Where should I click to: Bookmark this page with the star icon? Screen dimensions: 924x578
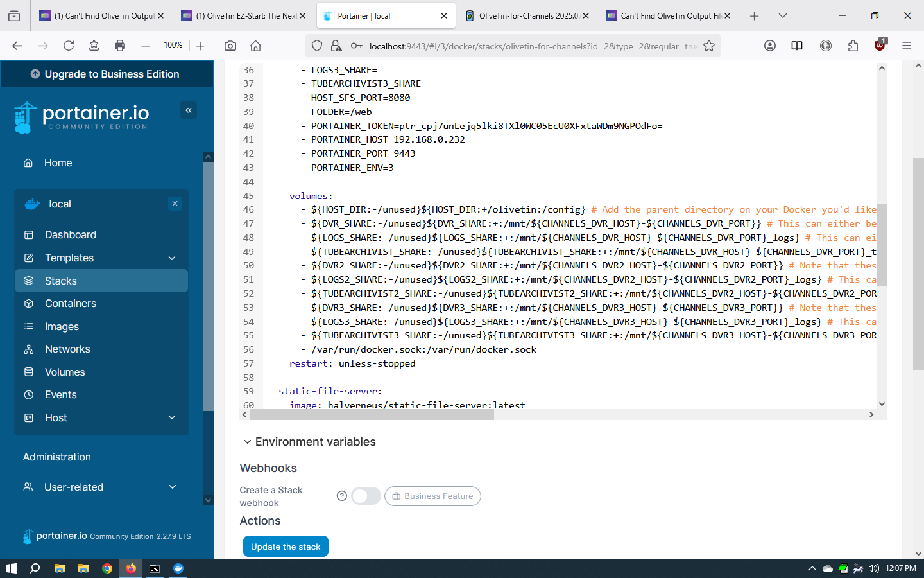pos(708,46)
